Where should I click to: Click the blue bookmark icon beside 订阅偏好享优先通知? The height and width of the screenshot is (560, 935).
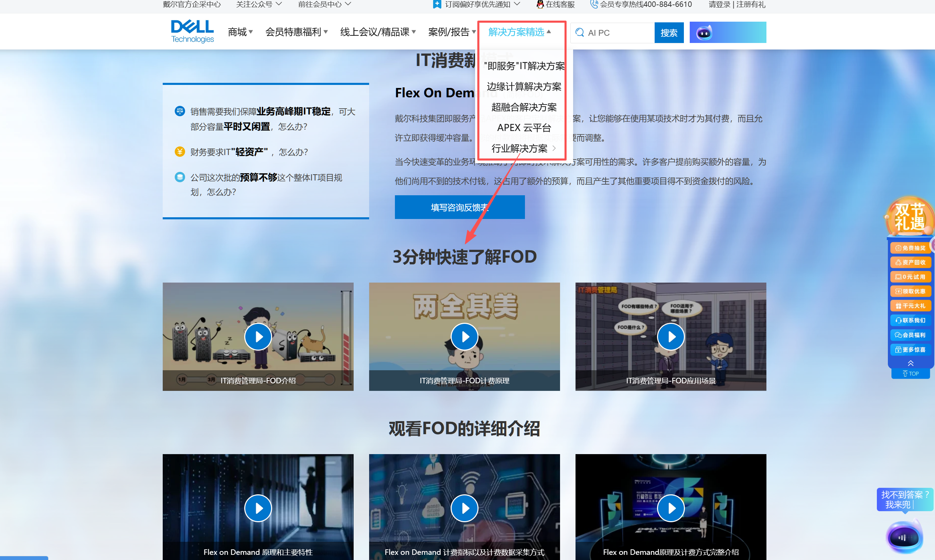tap(437, 4)
